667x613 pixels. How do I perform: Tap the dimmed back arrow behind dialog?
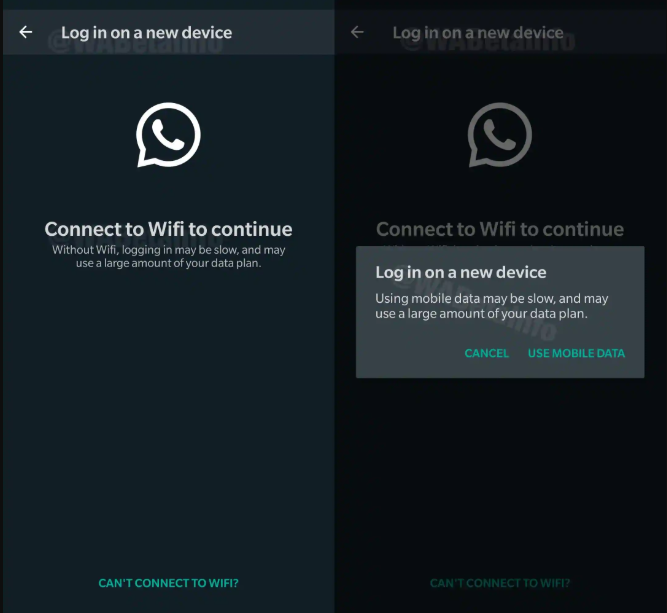tap(357, 32)
